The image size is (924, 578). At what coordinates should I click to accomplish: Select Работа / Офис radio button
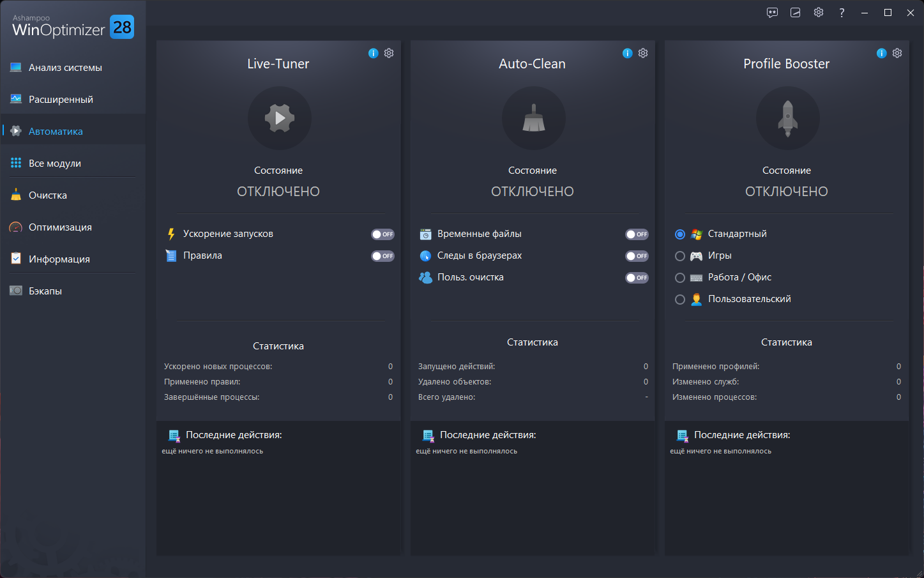[x=680, y=278]
